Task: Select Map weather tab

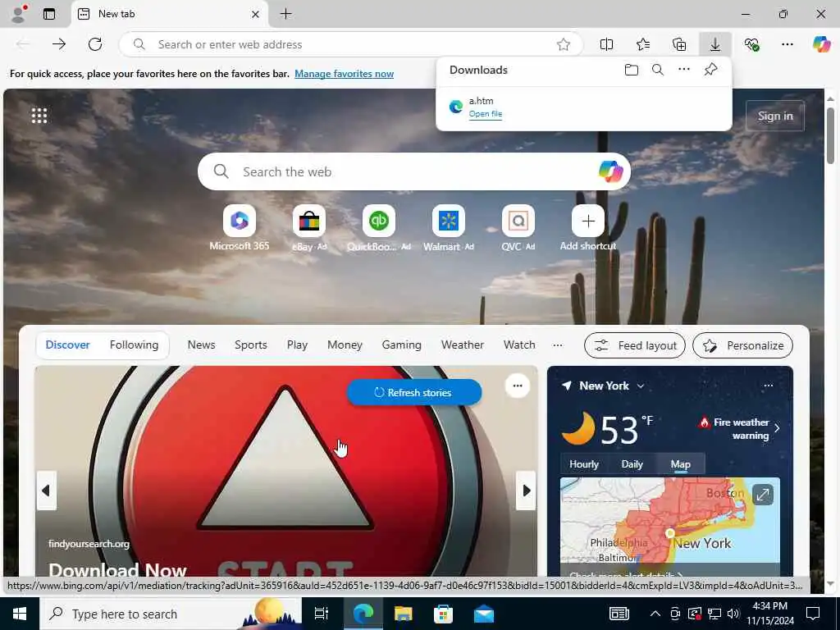Action: pyautogui.click(x=680, y=464)
